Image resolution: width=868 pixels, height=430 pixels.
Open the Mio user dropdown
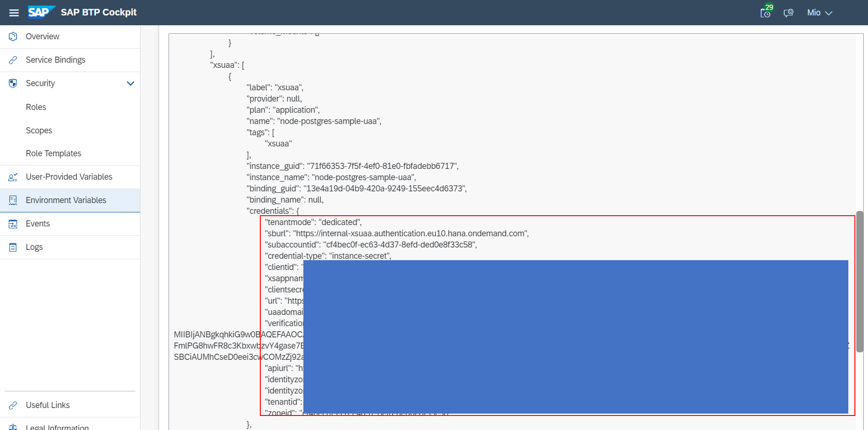tap(819, 13)
